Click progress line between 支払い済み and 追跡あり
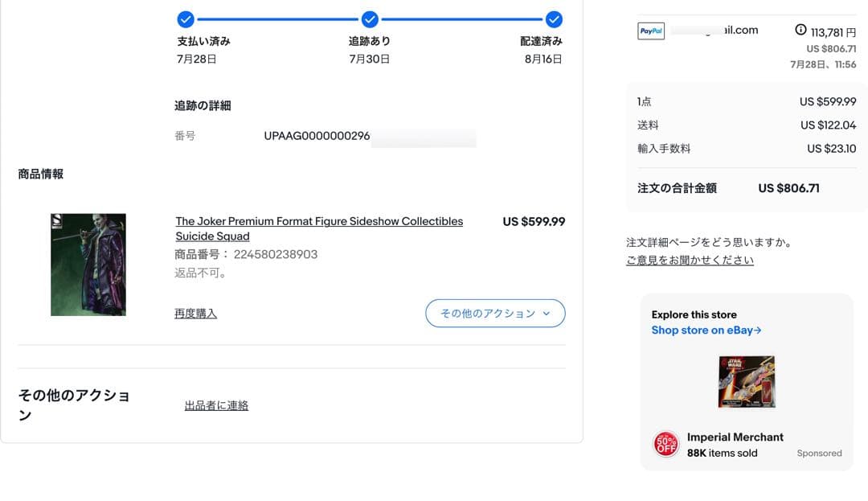The width and height of the screenshot is (868, 501). coord(277,18)
